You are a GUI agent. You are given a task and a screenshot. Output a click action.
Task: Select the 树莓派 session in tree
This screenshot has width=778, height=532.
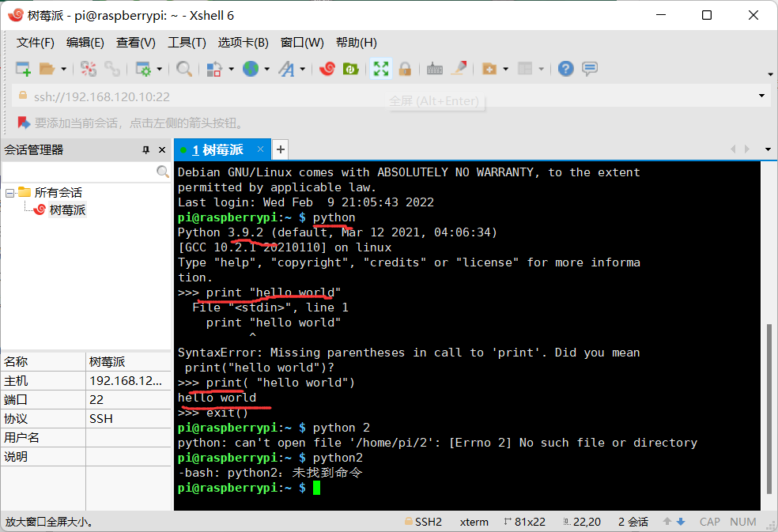(x=67, y=210)
